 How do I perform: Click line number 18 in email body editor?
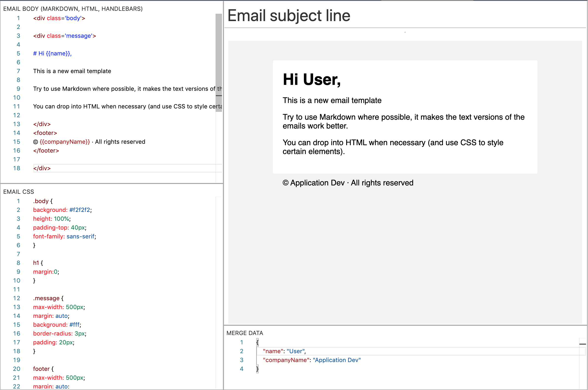click(x=17, y=168)
